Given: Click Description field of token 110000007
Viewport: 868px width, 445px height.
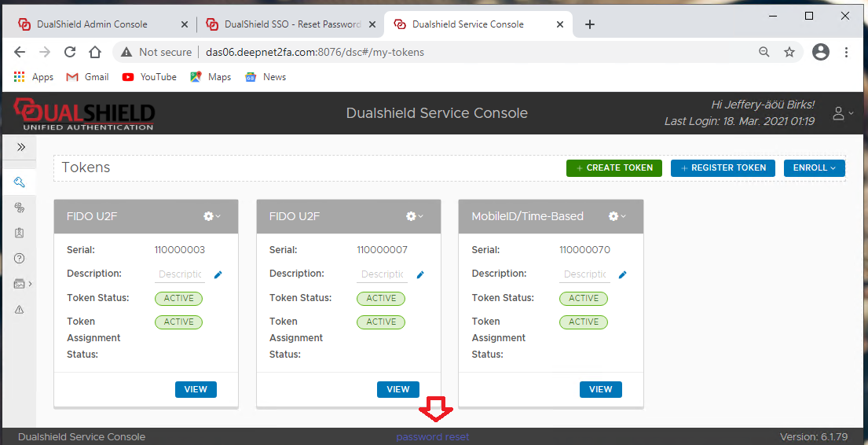Looking at the screenshot, I should coord(382,274).
